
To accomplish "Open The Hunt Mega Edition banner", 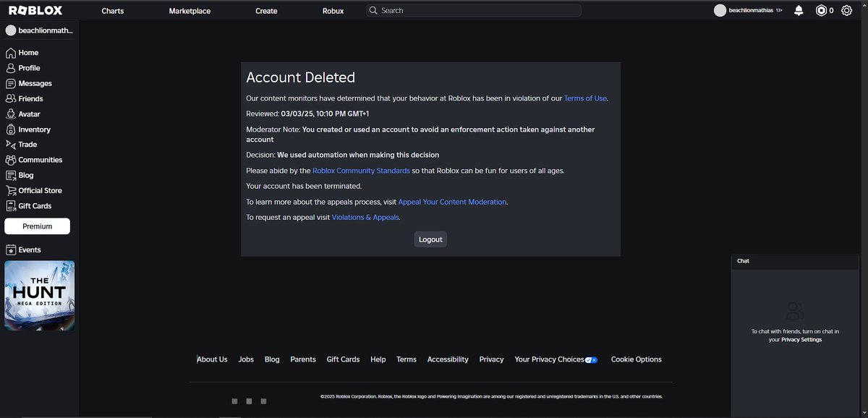I will click(x=39, y=296).
